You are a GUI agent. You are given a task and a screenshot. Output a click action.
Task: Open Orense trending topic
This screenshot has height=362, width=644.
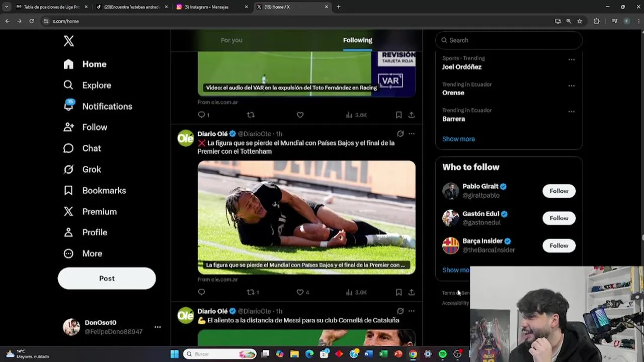453,93
